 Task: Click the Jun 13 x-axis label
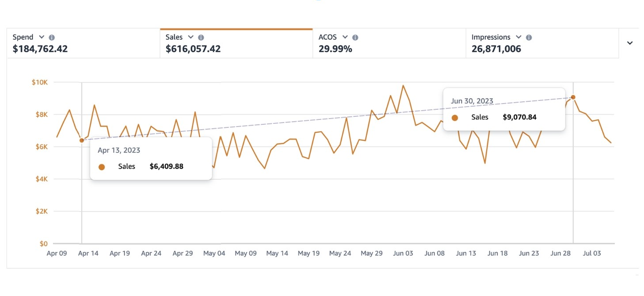466,254
